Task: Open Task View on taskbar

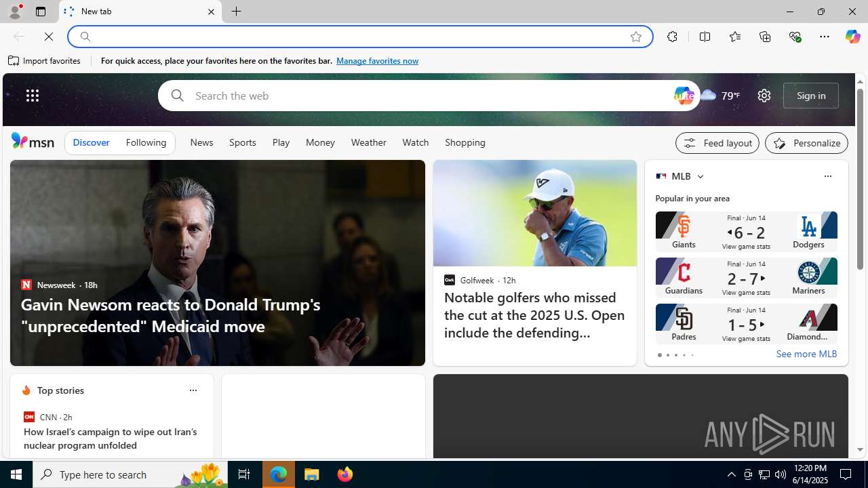Action: 243,474
